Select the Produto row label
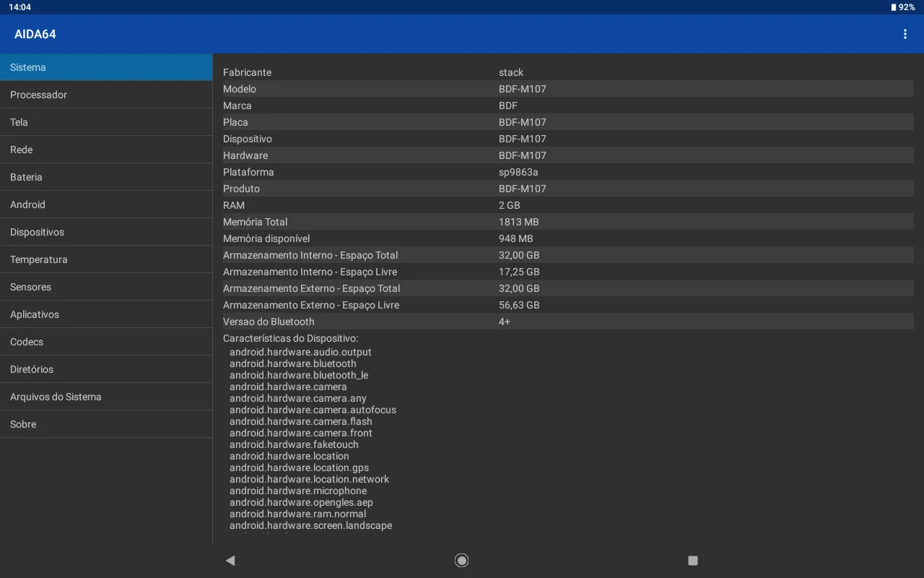924x578 pixels. (241, 189)
